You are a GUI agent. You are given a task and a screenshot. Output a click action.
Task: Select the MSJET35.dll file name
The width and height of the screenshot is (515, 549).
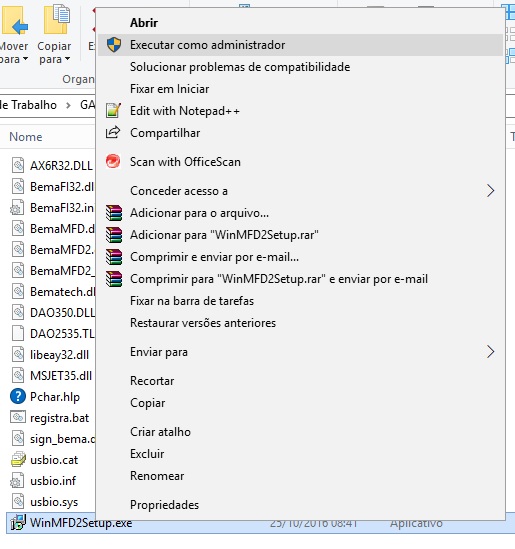tap(61, 376)
